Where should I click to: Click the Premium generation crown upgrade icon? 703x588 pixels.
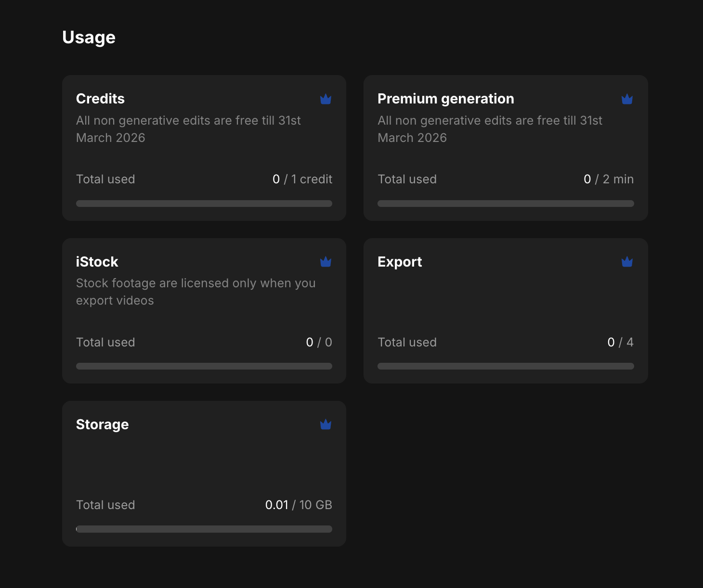coord(627,99)
